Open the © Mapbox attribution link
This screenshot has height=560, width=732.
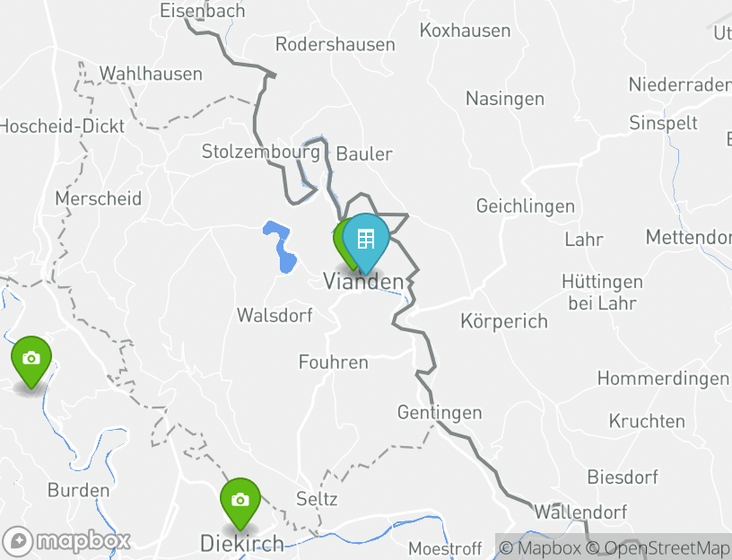click(x=540, y=547)
